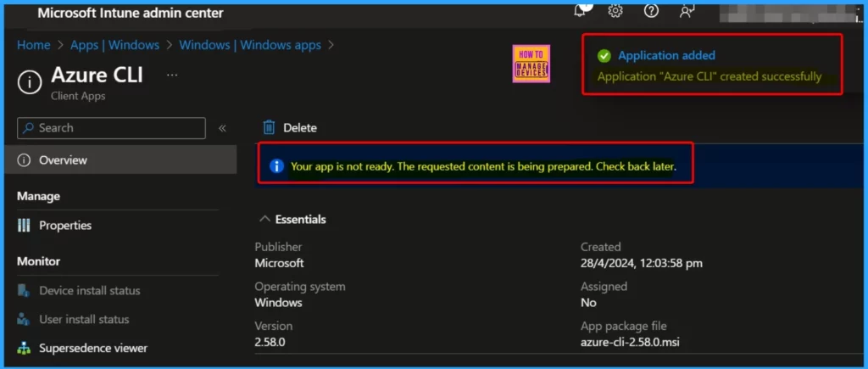Click the blue info icon in banner
This screenshot has width=868, height=369.
(276, 165)
